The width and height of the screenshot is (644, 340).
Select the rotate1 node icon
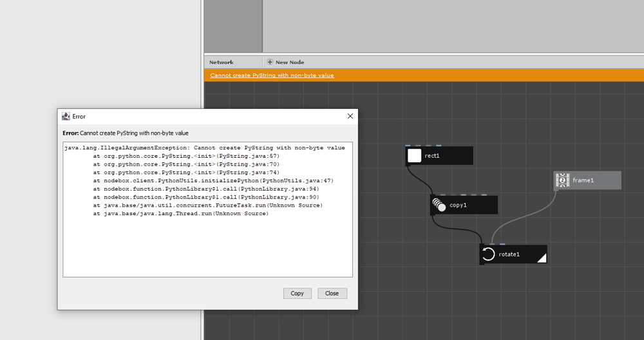point(488,254)
